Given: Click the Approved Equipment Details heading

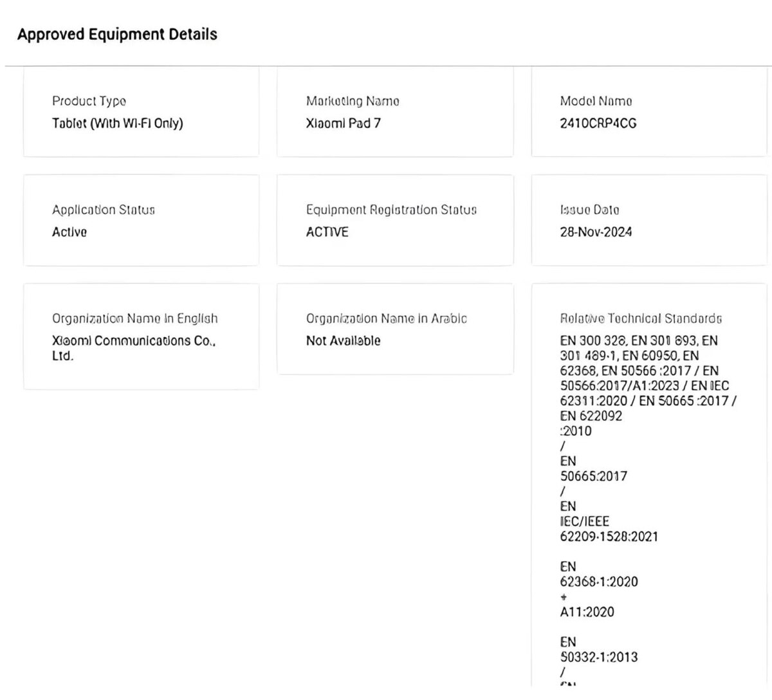Looking at the screenshot, I should click(117, 35).
